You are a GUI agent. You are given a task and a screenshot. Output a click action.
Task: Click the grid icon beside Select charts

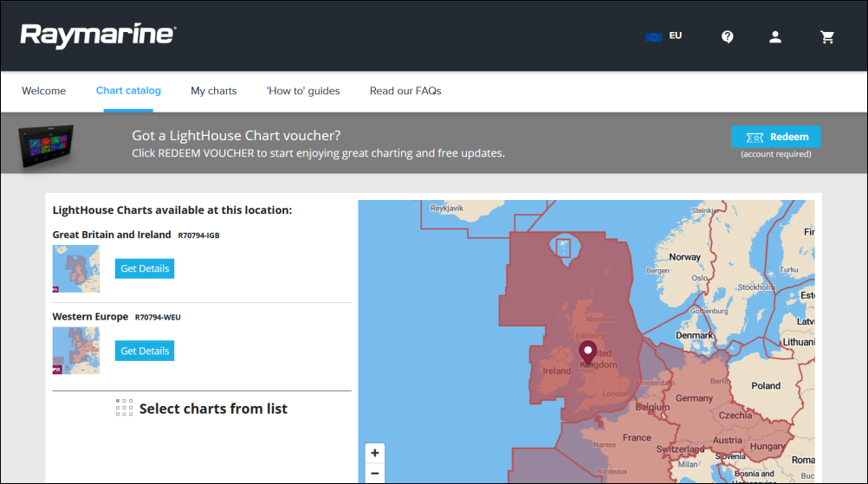[x=125, y=409]
